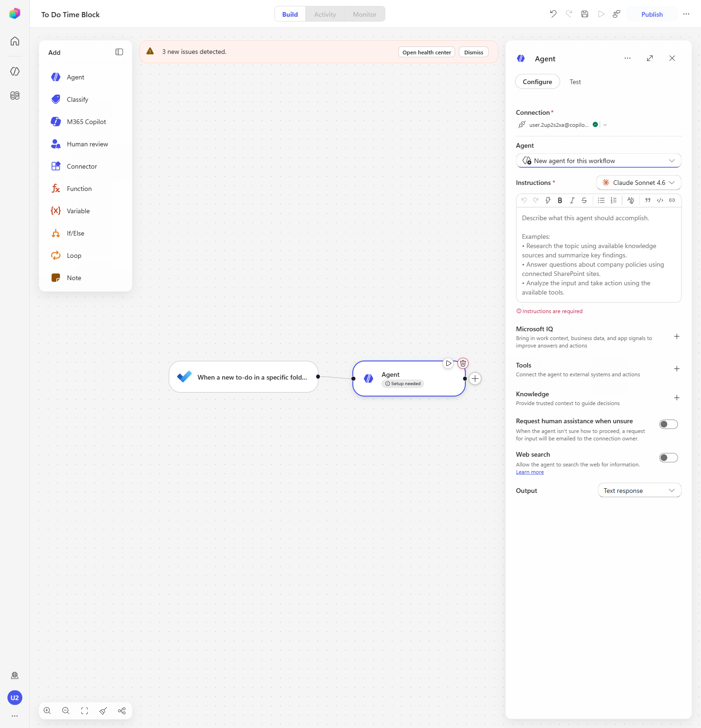Viewport: 701px width, 728px height.
Task: Switch to the Build tab
Action: click(x=290, y=14)
